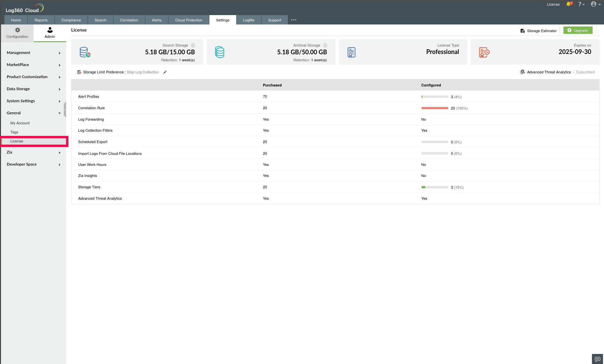Open the chat widget icon
Screen dimensions: 604x364
pyautogui.click(x=598, y=359)
